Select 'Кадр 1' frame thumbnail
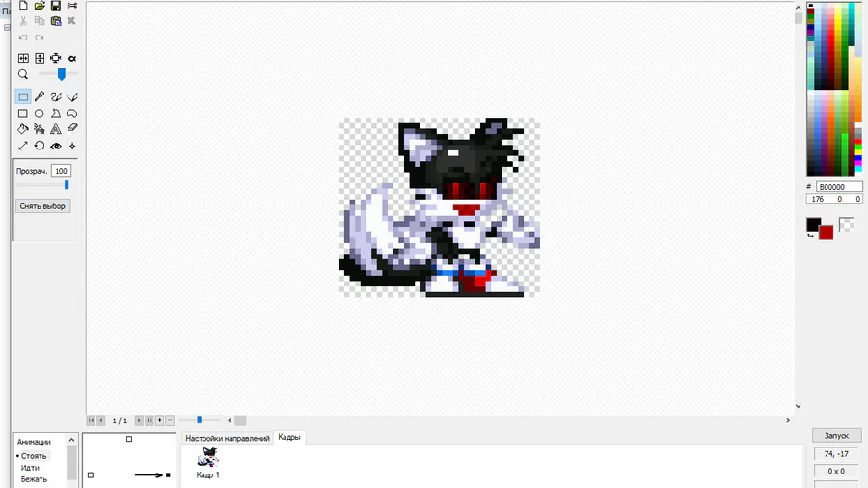 (208, 463)
